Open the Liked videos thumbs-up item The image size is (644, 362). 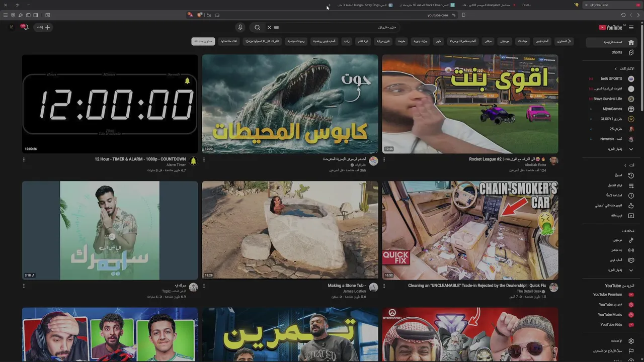coord(631,206)
